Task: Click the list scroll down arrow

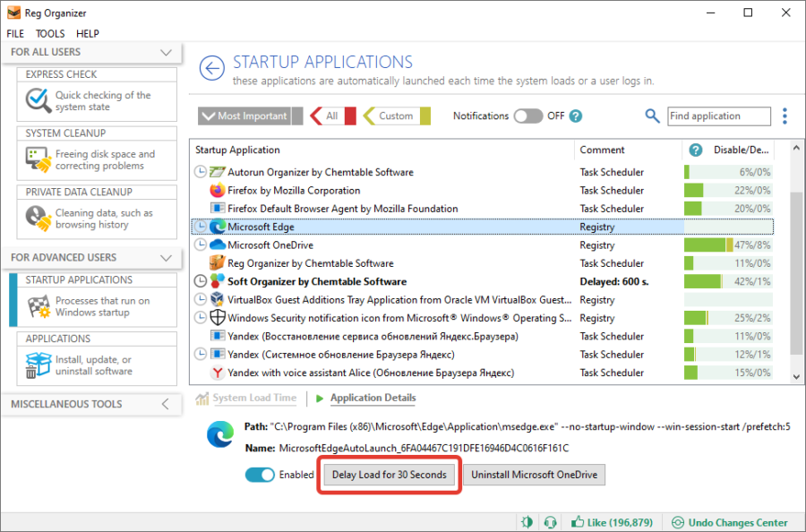Action: coord(796,376)
